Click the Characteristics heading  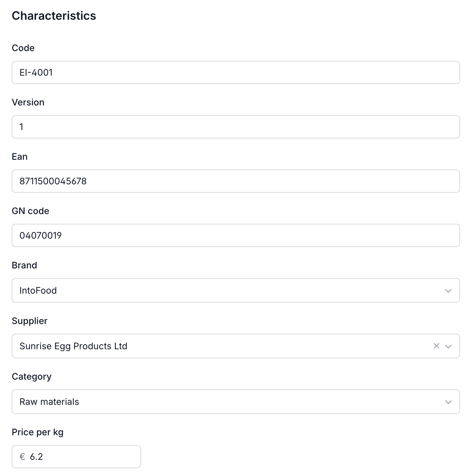(x=54, y=15)
